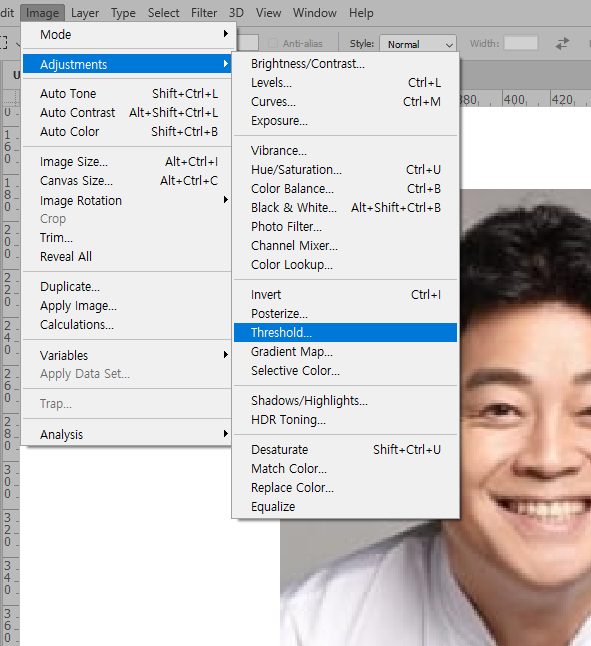
Task: Open Photo Filter adjustment
Action: [346, 227]
